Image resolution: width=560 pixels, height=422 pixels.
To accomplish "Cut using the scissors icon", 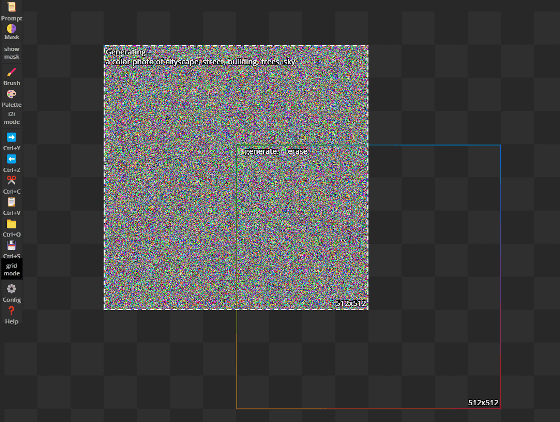I will (x=11, y=180).
